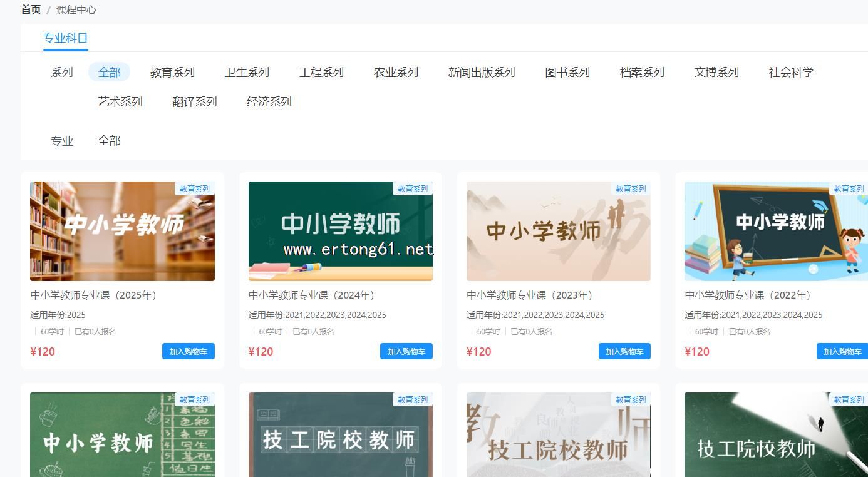Add the 2024 中小学教师 course to cart
Viewport: 868px width, 477px height.
pos(406,351)
